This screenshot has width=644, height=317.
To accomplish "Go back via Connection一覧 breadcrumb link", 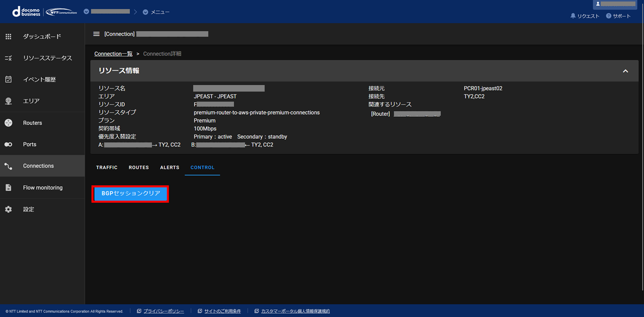I will point(113,54).
